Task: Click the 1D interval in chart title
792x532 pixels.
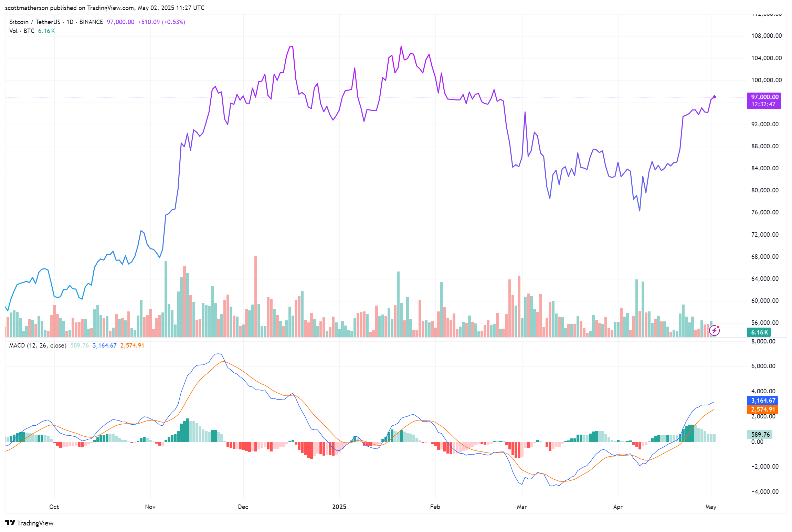Action: click(x=70, y=22)
